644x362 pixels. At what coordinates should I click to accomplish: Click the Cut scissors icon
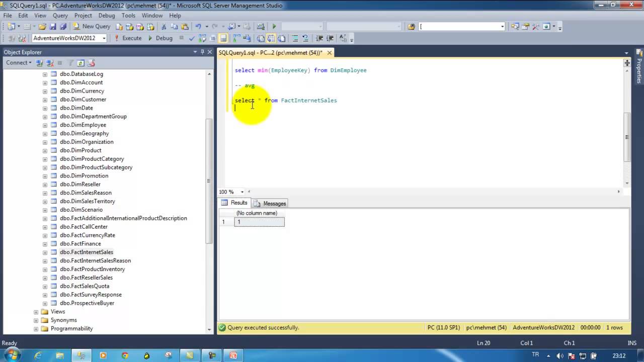pyautogui.click(x=164, y=26)
